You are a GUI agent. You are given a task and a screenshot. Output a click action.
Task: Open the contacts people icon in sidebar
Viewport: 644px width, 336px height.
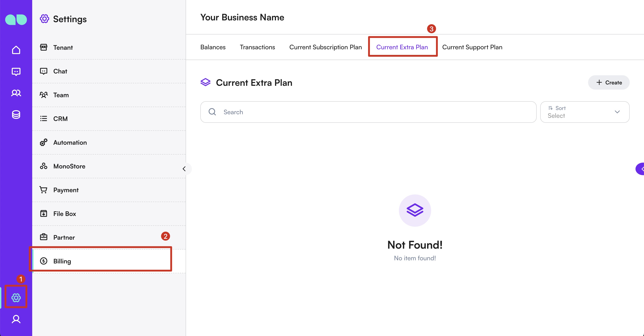click(16, 93)
